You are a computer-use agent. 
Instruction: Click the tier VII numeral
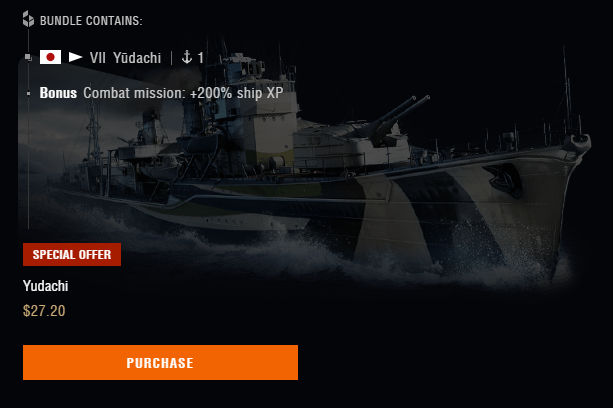(x=97, y=57)
